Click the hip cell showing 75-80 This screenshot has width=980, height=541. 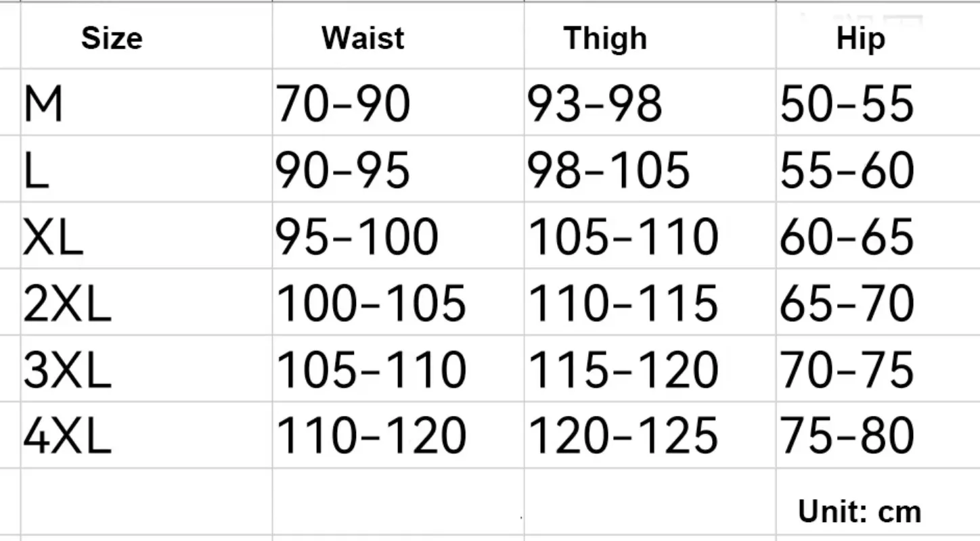878,435
